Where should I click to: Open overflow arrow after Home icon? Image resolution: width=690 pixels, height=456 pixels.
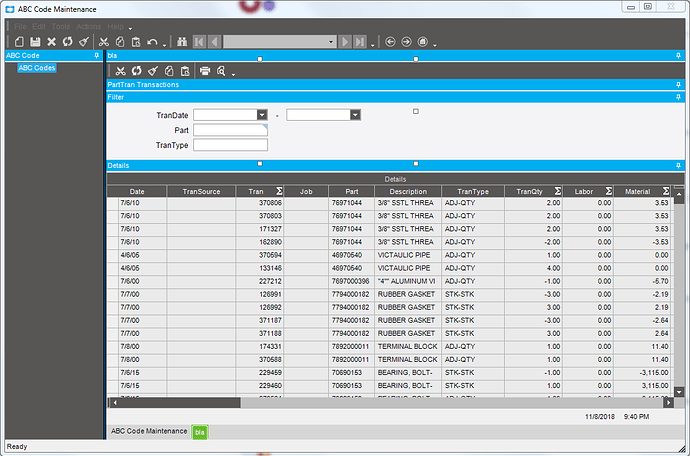[x=435, y=44]
